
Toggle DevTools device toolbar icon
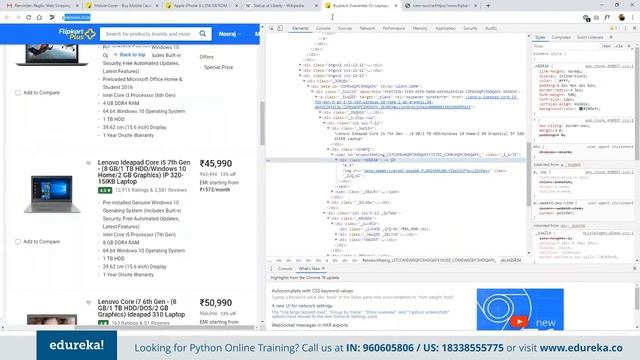pyautogui.click(x=280, y=28)
